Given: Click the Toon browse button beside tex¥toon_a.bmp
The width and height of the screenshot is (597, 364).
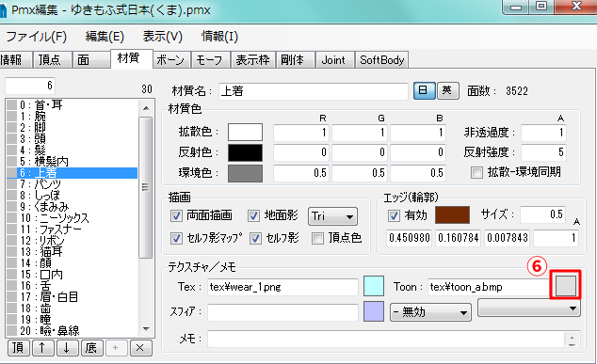Looking at the screenshot, I should [x=566, y=285].
